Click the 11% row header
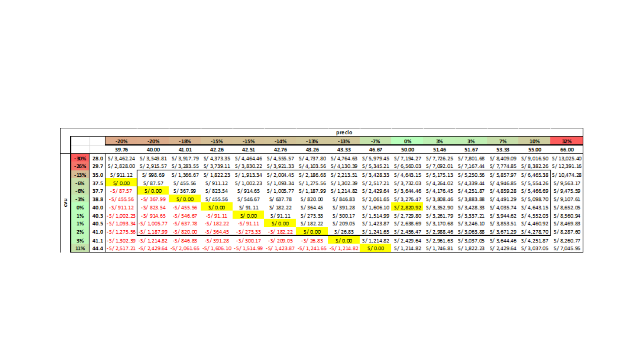 80,248
